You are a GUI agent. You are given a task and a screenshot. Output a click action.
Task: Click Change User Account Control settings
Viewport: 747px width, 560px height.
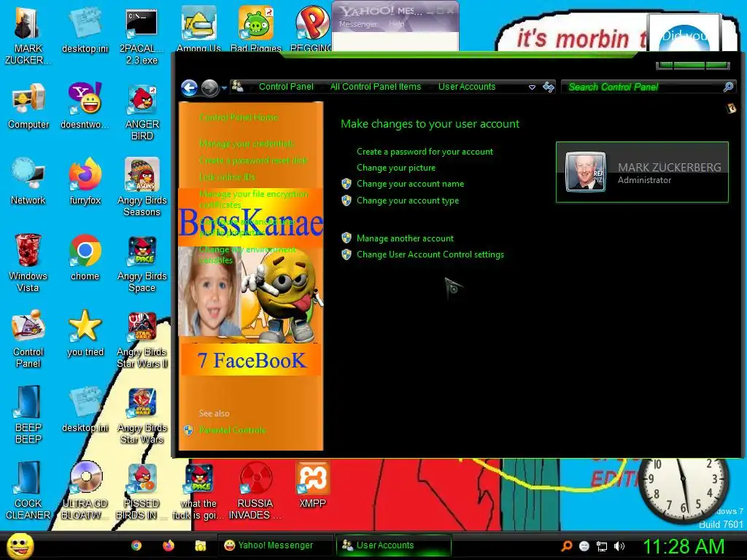click(x=430, y=254)
